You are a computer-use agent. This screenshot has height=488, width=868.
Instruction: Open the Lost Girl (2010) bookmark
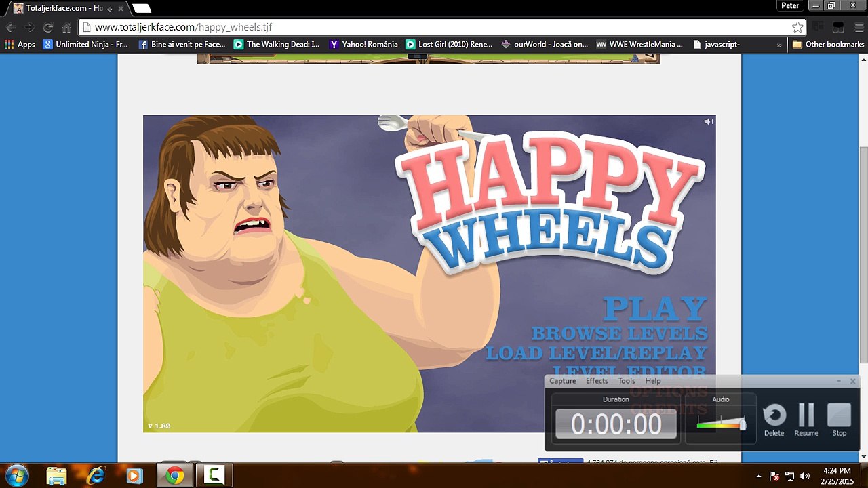pyautogui.click(x=449, y=44)
